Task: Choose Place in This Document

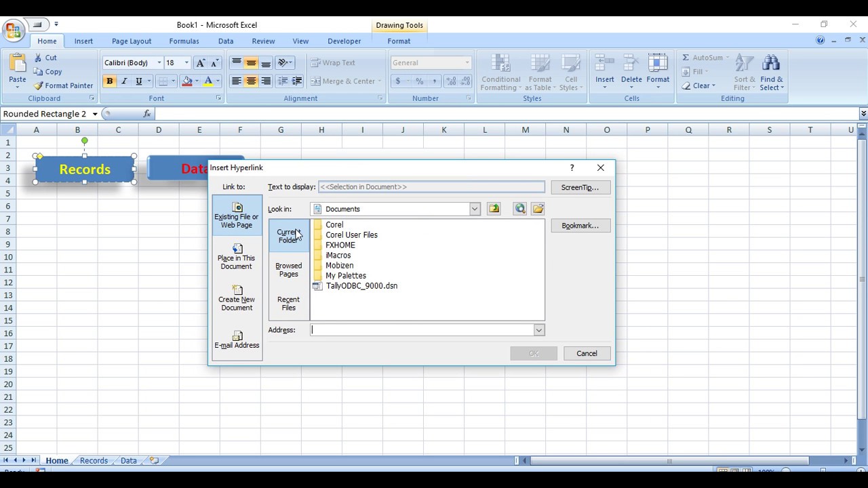Action: tap(237, 257)
